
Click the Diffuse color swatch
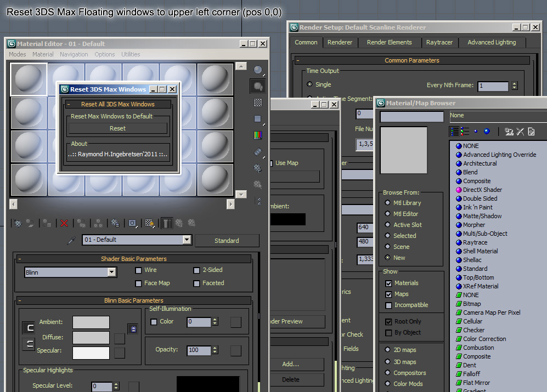(91, 337)
